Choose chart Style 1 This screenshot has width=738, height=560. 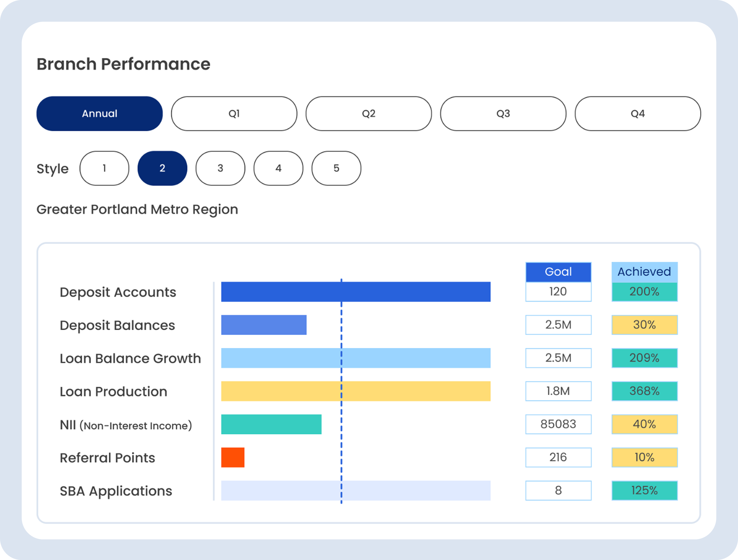[104, 168]
